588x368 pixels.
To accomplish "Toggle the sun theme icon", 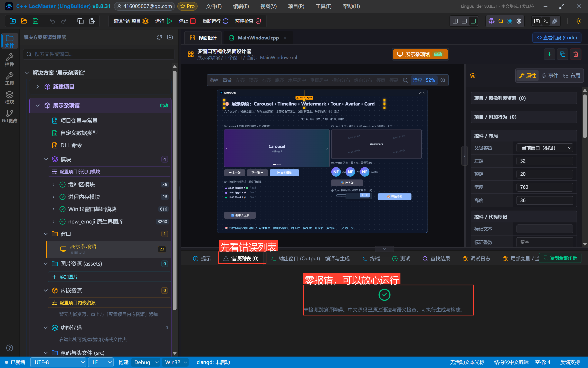I will tap(579, 21).
